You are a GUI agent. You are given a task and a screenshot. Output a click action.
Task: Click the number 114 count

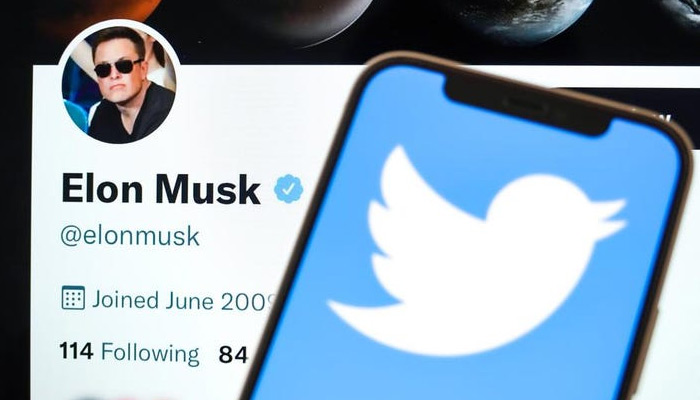[76, 351]
